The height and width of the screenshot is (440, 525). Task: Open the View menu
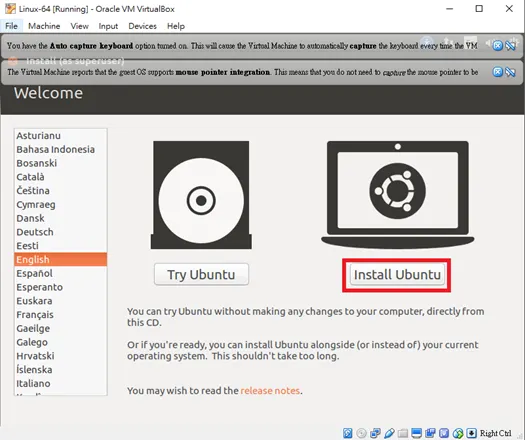coord(79,26)
